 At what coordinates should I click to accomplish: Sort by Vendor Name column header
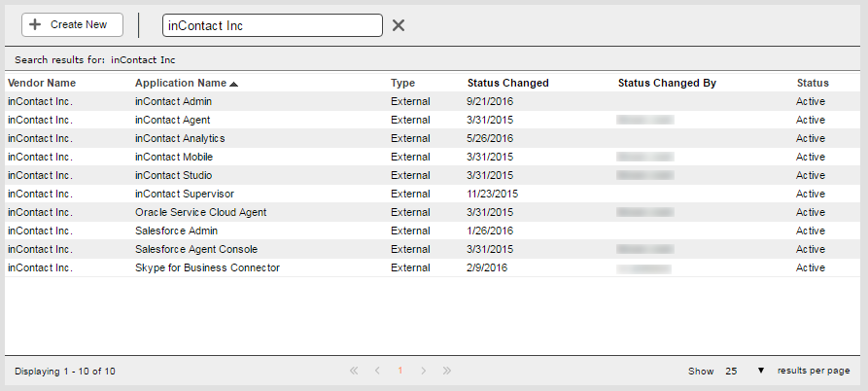pos(42,83)
